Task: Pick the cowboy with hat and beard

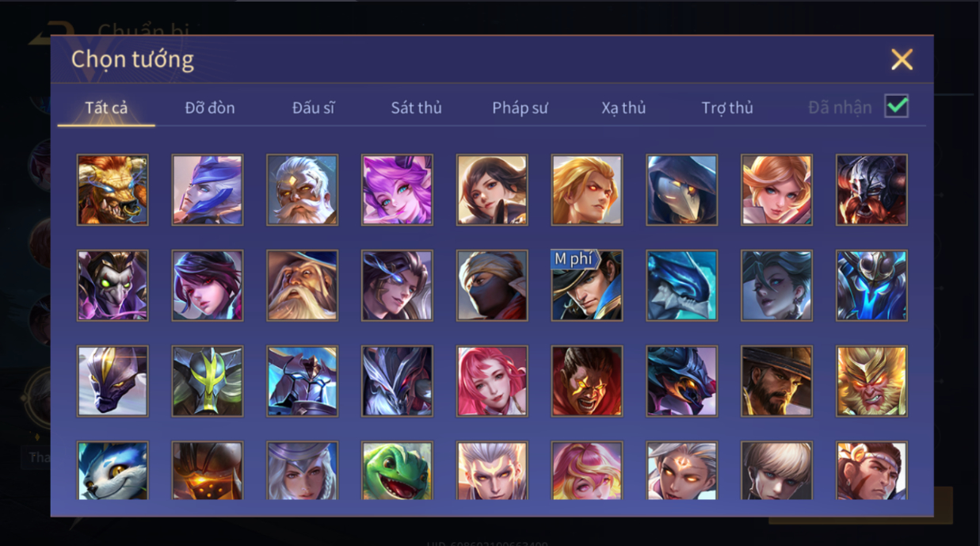Action: pyautogui.click(x=776, y=381)
